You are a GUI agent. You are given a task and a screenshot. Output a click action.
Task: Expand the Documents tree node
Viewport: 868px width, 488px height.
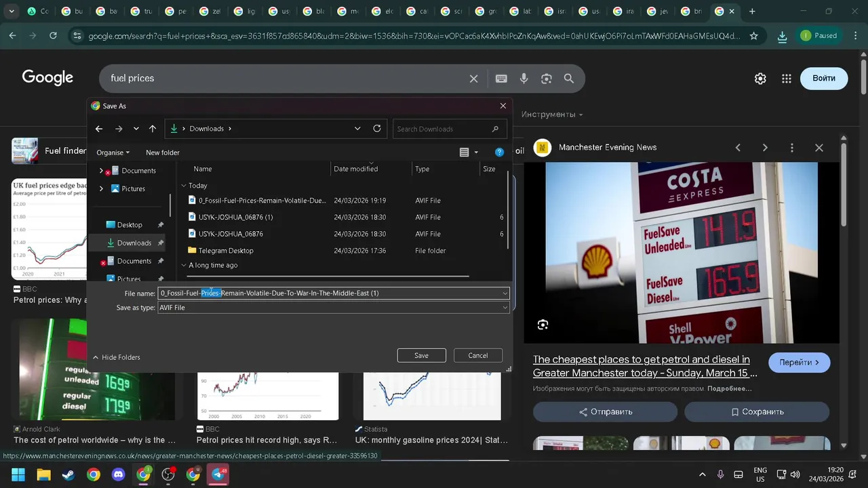(101, 171)
